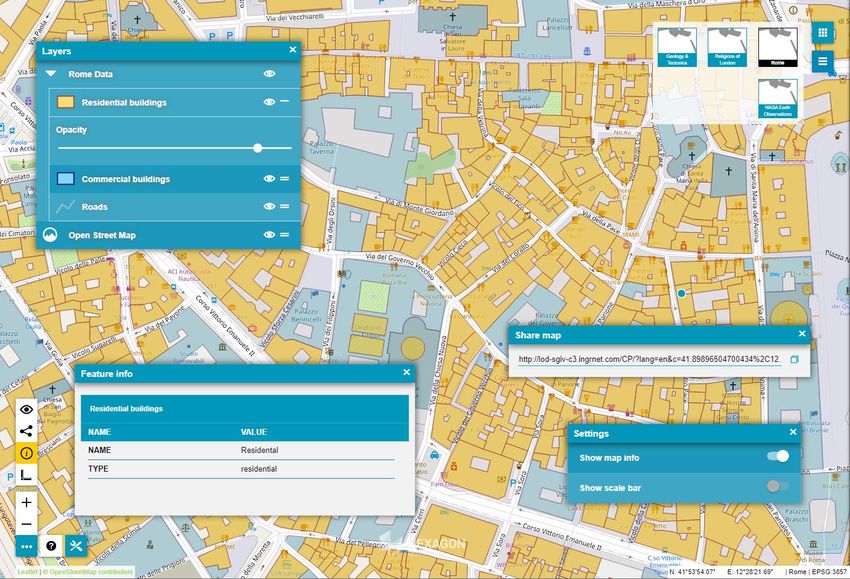Disable the Show map info switch
Screen dimensions: 850x579
point(778,456)
